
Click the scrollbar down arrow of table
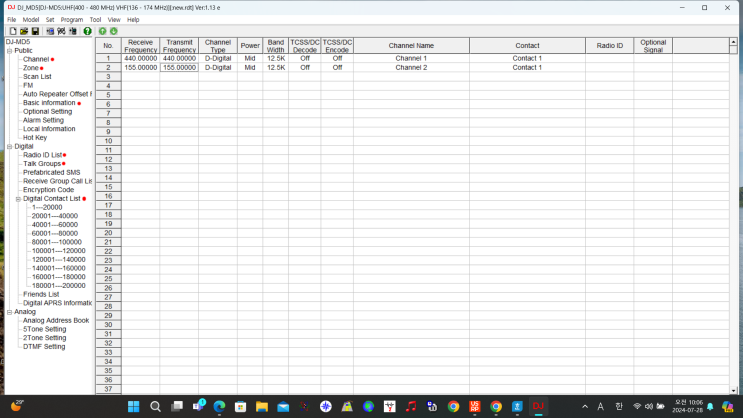click(x=733, y=391)
